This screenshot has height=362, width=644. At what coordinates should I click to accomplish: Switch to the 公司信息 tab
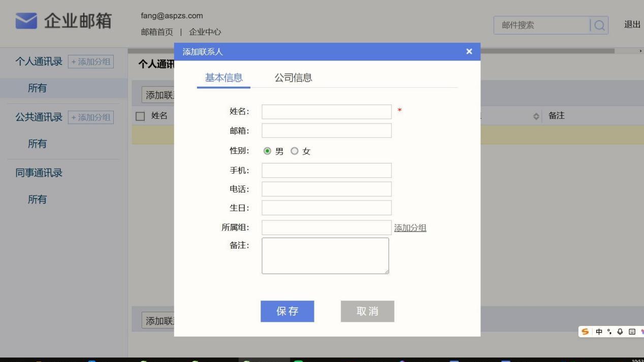[293, 78]
